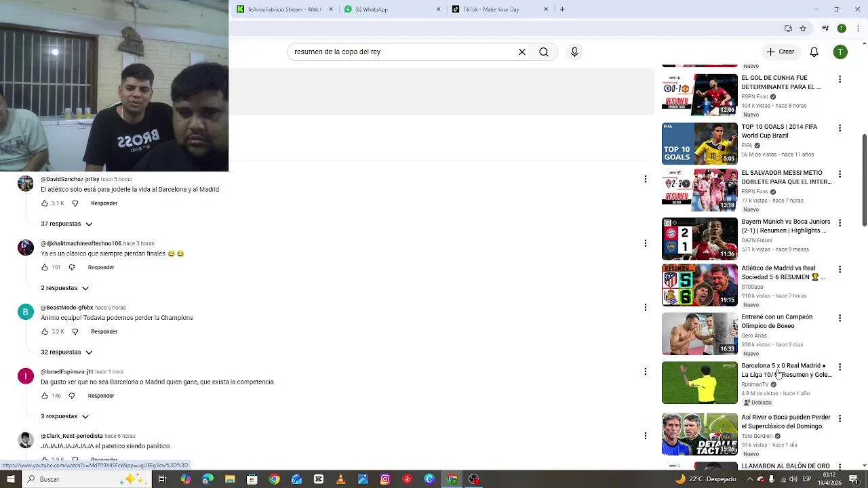Click the taskbar Buscar search box
The width and height of the screenshot is (868, 488).
click(87, 479)
